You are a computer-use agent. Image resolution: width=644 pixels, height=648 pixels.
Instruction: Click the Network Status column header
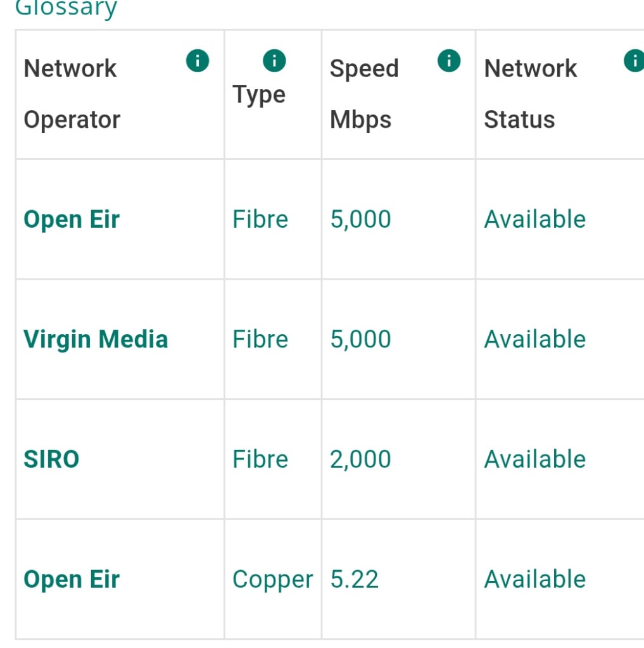531,94
